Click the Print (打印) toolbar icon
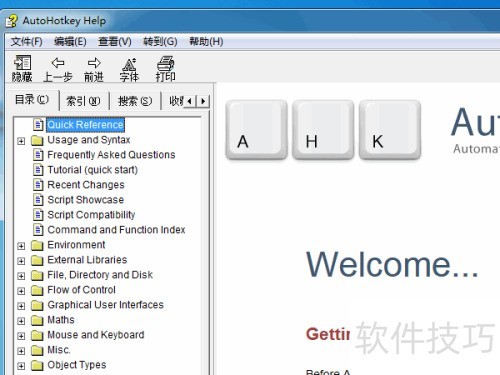 coord(165,69)
